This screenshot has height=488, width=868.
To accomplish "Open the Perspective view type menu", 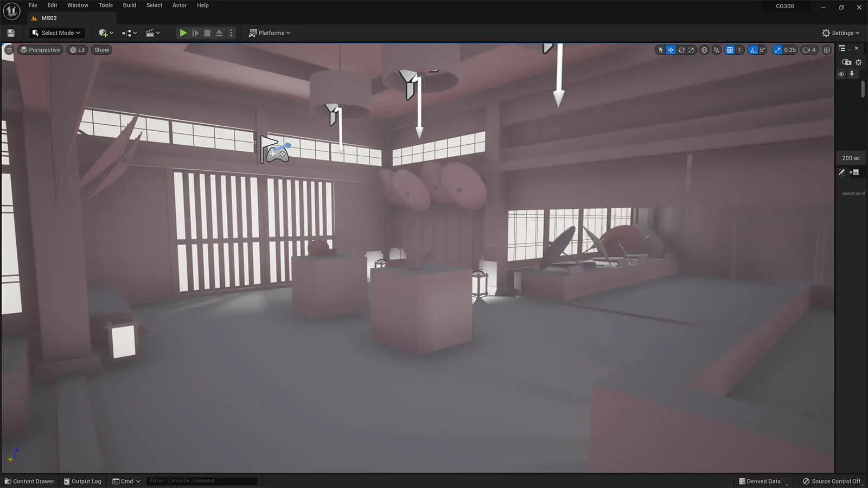I will coord(40,50).
